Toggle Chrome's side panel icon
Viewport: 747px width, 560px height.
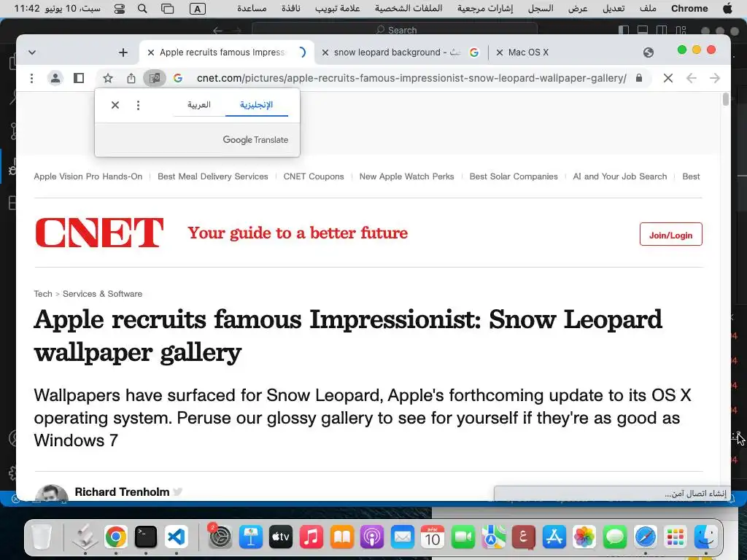pos(79,78)
